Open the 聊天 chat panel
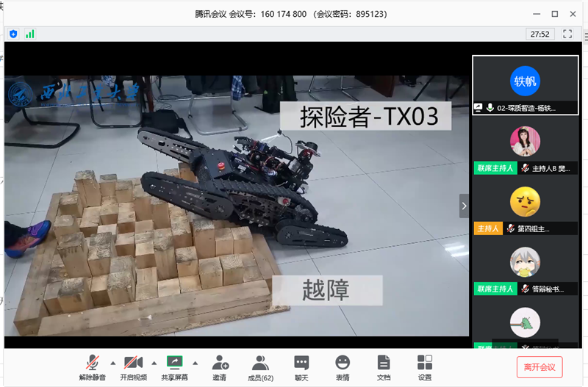This screenshot has width=588, height=387. coord(301,367)
